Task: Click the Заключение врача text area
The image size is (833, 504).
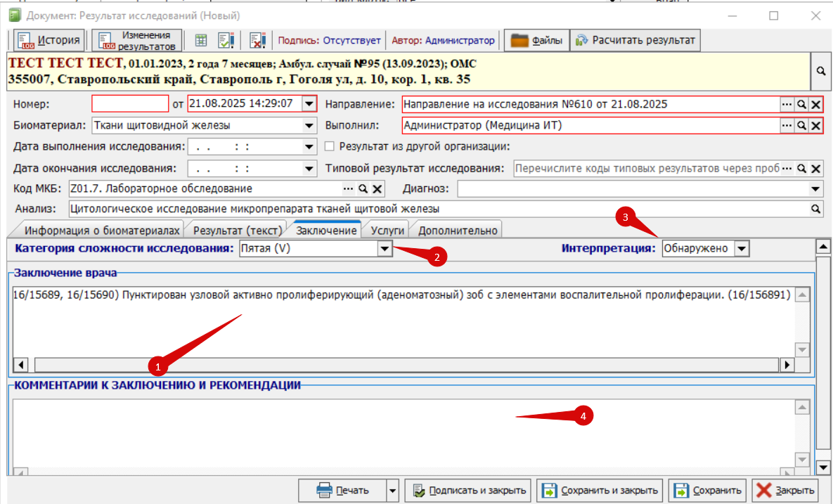Action: click(403, 321)
